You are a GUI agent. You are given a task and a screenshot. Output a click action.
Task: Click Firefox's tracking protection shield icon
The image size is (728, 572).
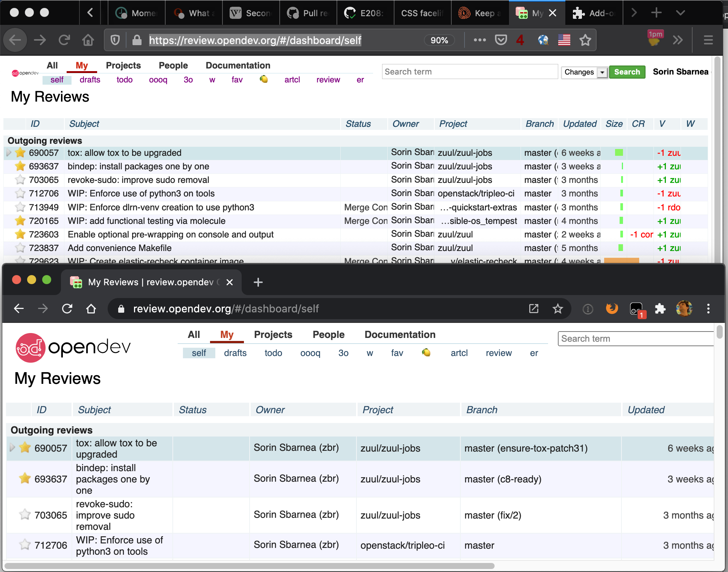click(115, 40)
